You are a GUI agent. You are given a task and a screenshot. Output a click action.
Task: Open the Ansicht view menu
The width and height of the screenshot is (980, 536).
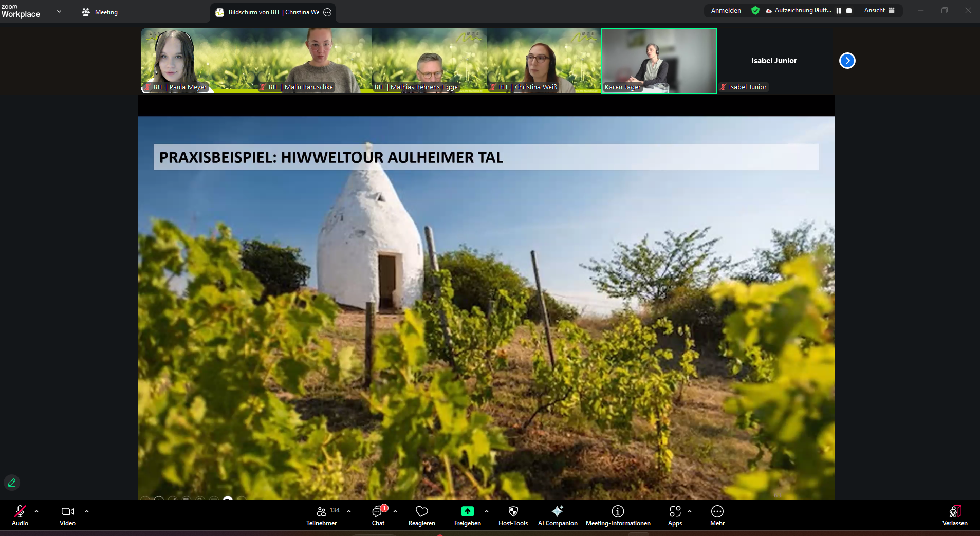[879, 10]
